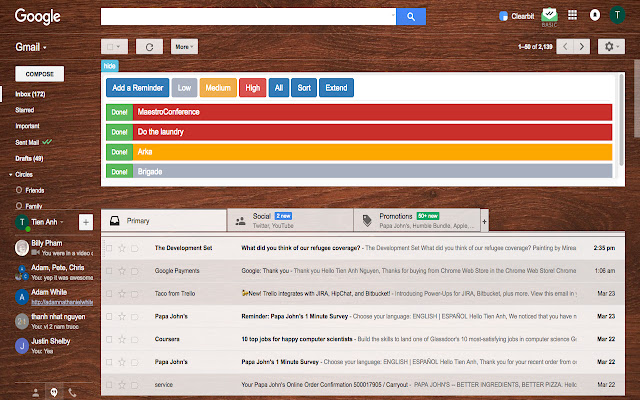Open the settings gear dropdown

tap(611, 47)
